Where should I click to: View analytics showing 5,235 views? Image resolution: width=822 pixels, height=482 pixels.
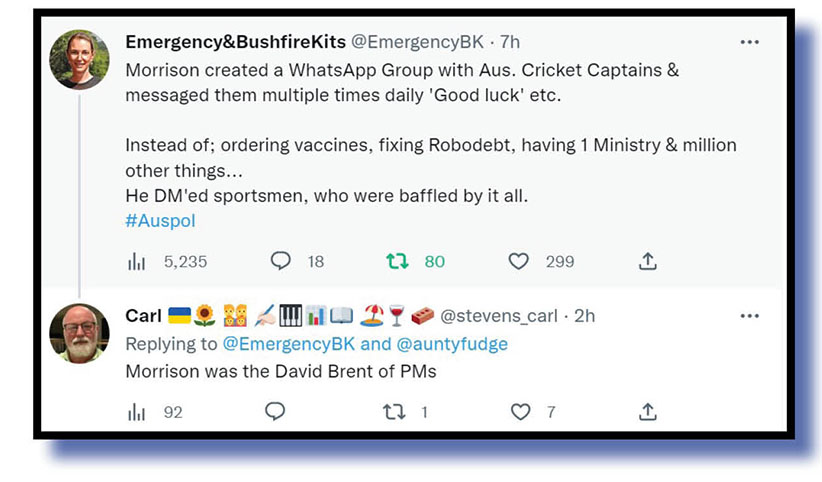pos(136,261)
